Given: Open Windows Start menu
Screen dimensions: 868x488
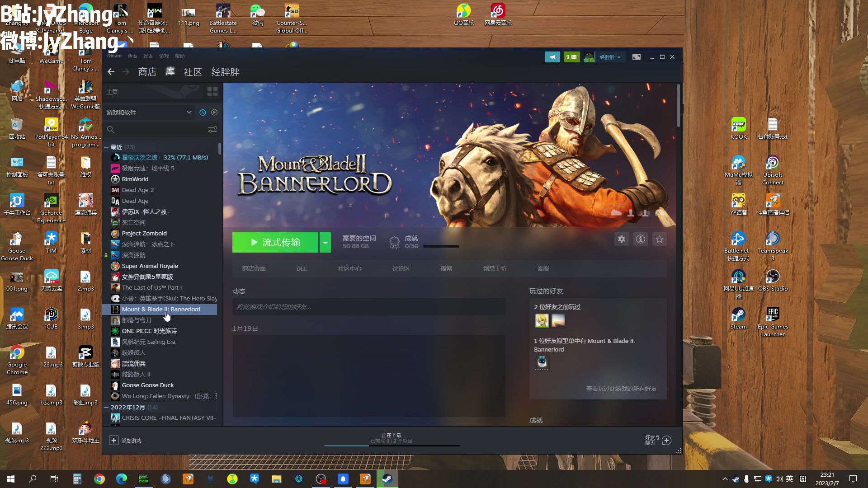Looking at the screenshot, I should point(11,479).
